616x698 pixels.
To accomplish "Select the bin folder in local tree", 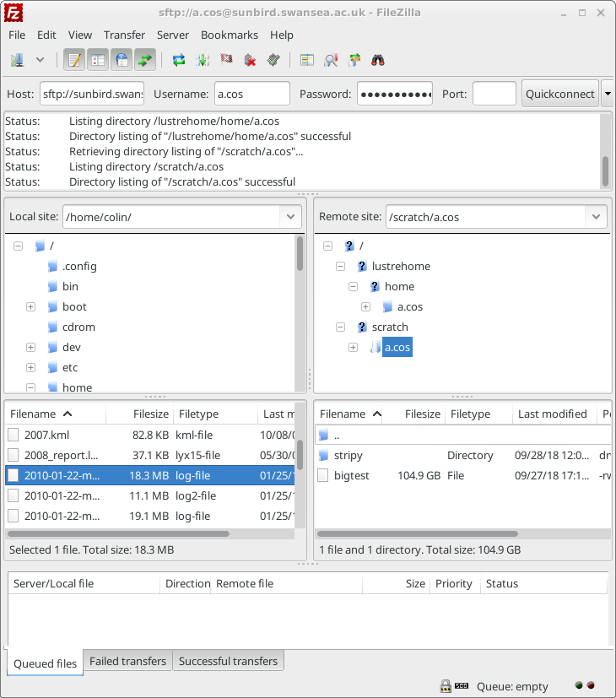I will (70, 286).
